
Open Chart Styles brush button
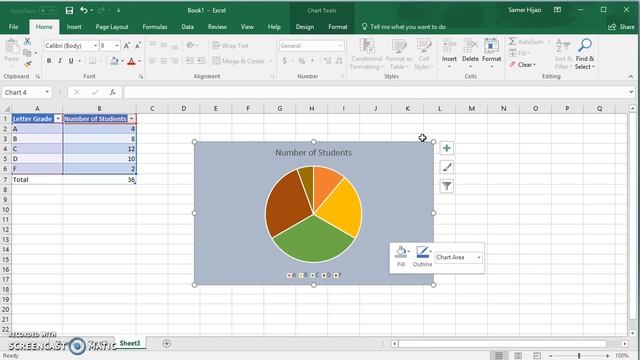click(447, 167)
